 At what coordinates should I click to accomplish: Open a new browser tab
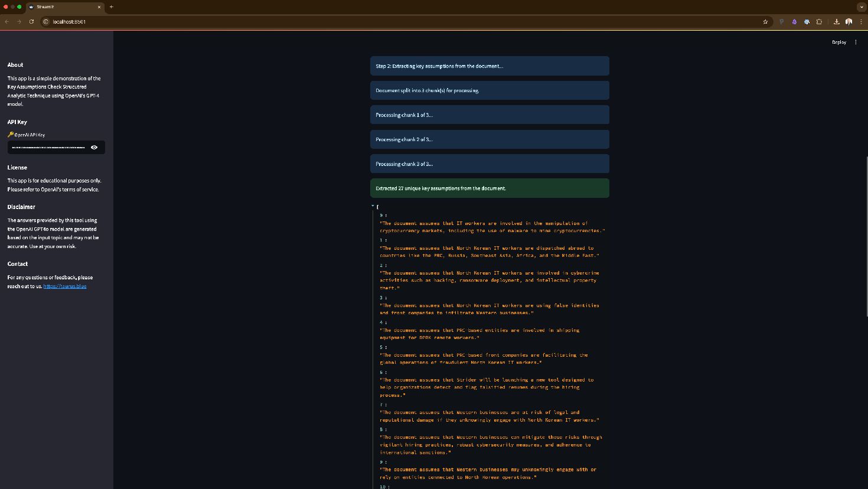pyautogui.click(x=111, y=7)
